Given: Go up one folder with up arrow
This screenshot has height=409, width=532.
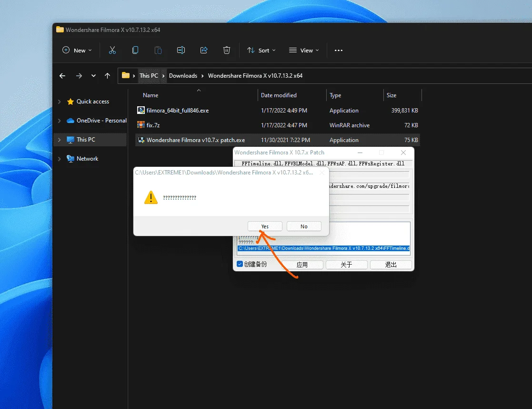Looking at the screenshot, I should click(107, 76).
